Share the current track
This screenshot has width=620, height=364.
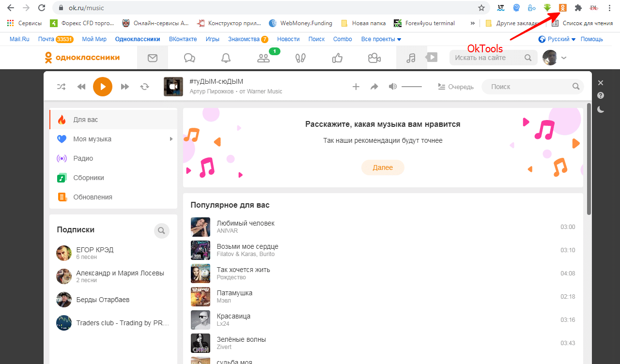point(374,87)
